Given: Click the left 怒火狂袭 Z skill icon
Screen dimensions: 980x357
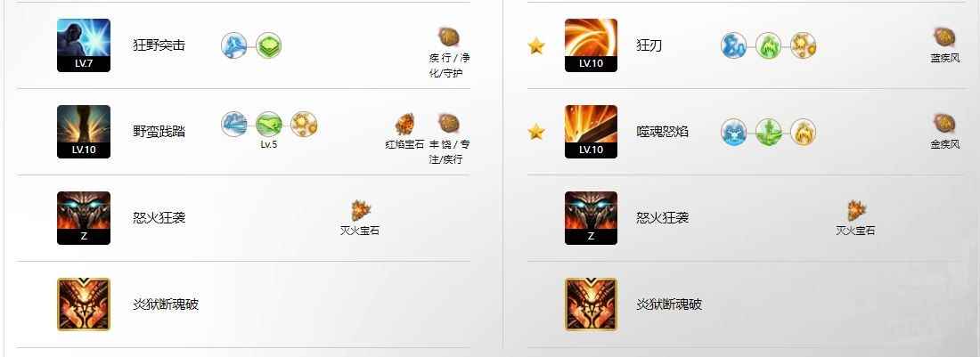Looking at the screenshot, I should point(84,218).
